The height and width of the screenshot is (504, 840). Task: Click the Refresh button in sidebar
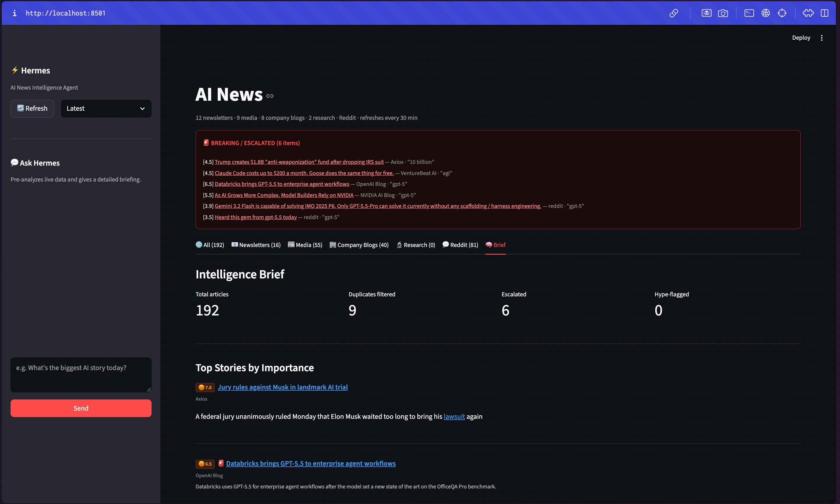pyautogui.click(x=32, y=108)
